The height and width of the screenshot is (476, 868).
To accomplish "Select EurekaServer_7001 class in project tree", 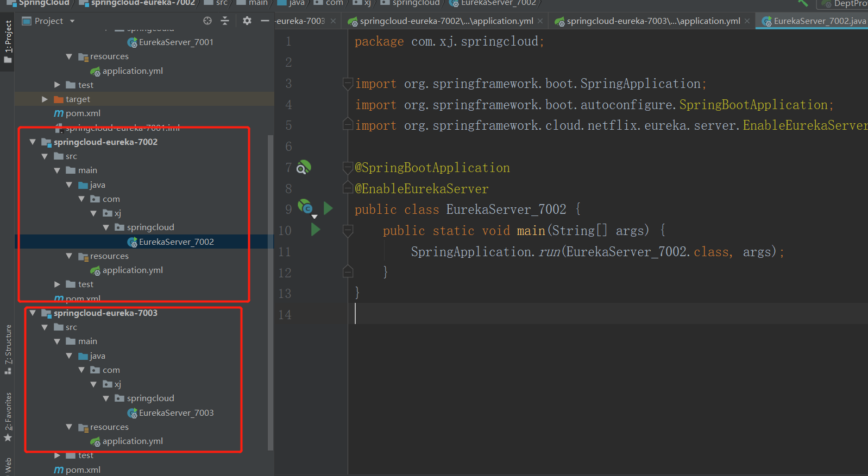I will pos(175,42).
